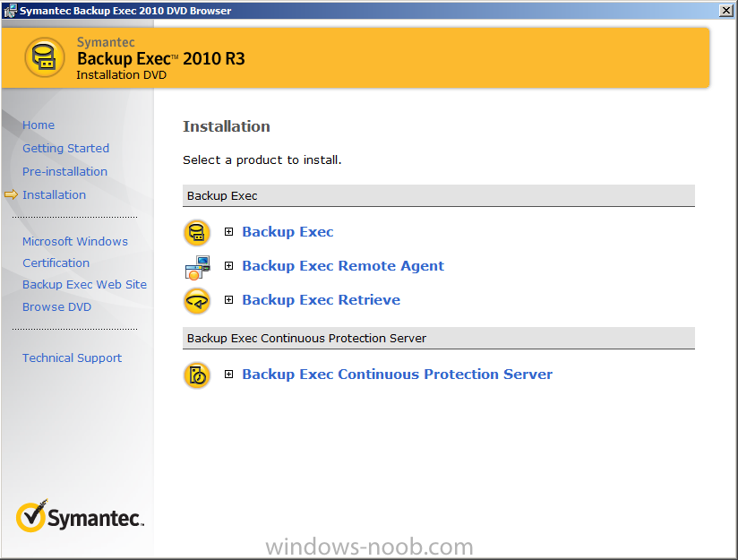Go to Getting Started
Screen dimensions: 738x560
(66, 148)
